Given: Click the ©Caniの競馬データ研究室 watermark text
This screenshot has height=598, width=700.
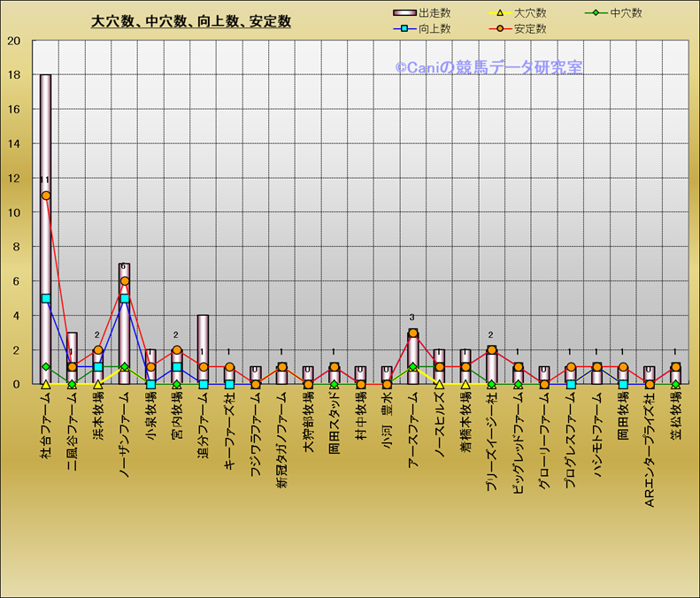Looking at the screenshot, I should pos(488,67).
